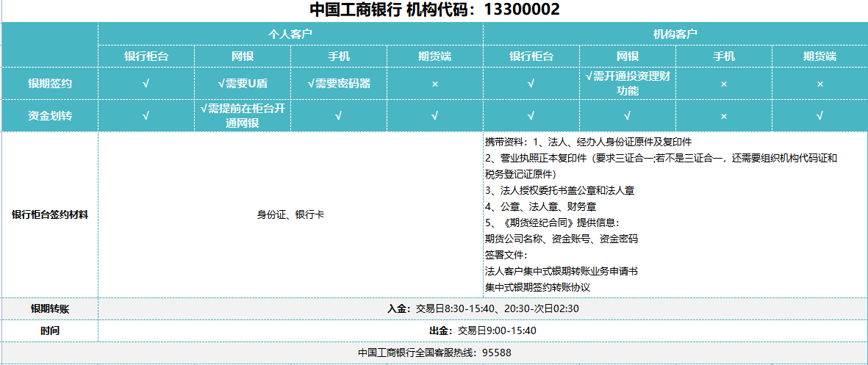Click the 法人授权委托书盖公章和法人章 line
868x365 pixels.
click(559, 190)
